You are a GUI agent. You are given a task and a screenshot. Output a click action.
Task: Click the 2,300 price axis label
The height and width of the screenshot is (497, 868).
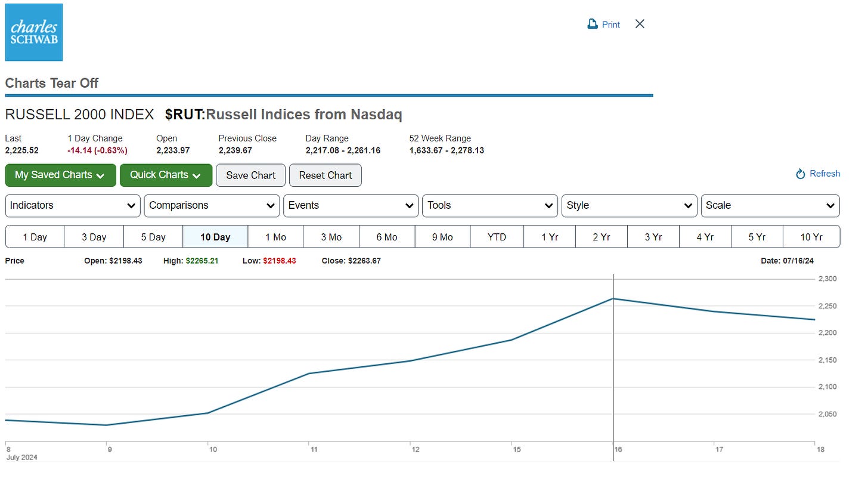tap(827, 279)
